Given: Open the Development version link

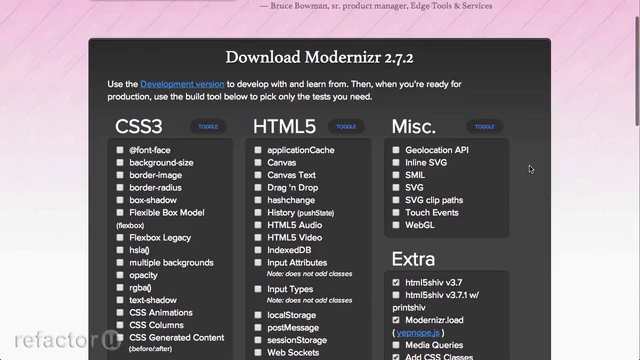Looking at the screenshot, I should tap(182, 84).
